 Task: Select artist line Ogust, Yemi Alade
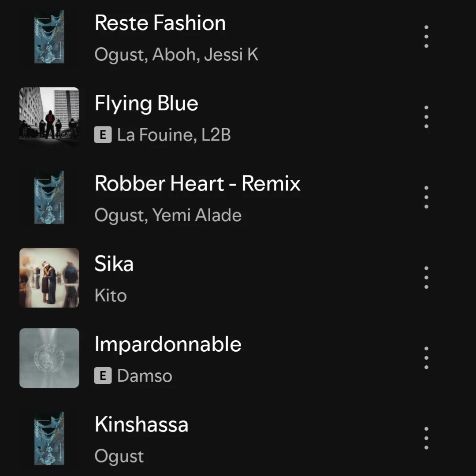coord(168,215)
